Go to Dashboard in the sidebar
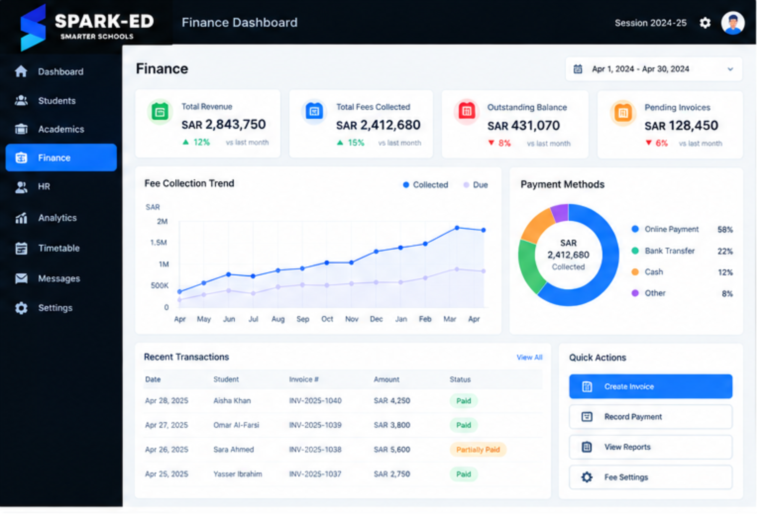The height and width of the screenshot is (532, 757). click(x=61, y=72)
